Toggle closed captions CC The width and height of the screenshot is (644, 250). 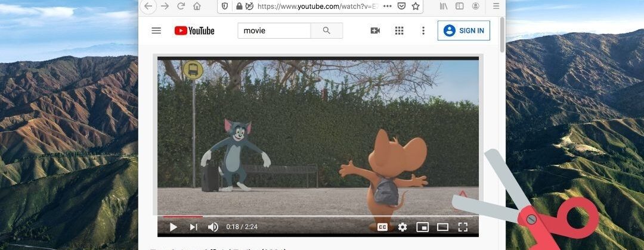[382, 227]
